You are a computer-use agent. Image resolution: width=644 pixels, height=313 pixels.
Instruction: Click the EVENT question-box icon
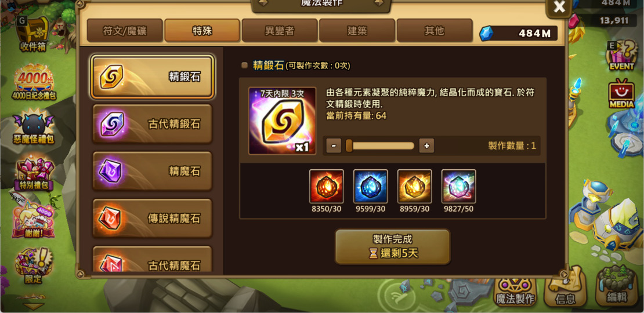(621, 56)
